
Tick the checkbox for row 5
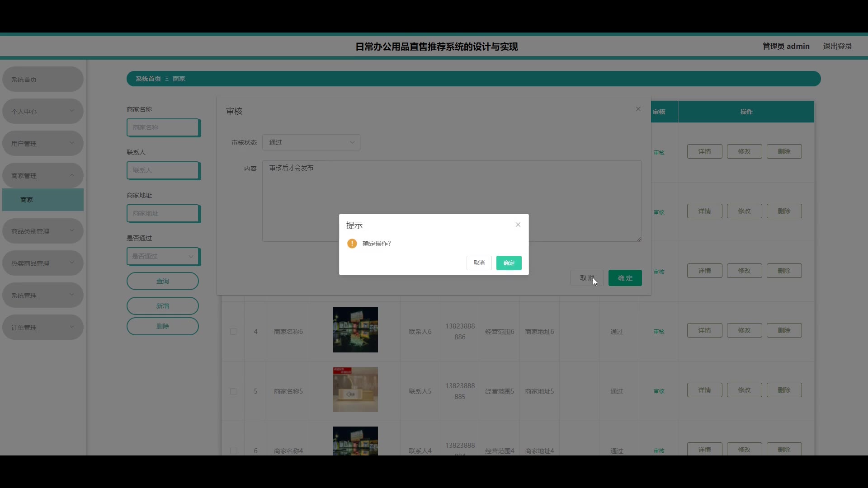[x=233, y=391]
